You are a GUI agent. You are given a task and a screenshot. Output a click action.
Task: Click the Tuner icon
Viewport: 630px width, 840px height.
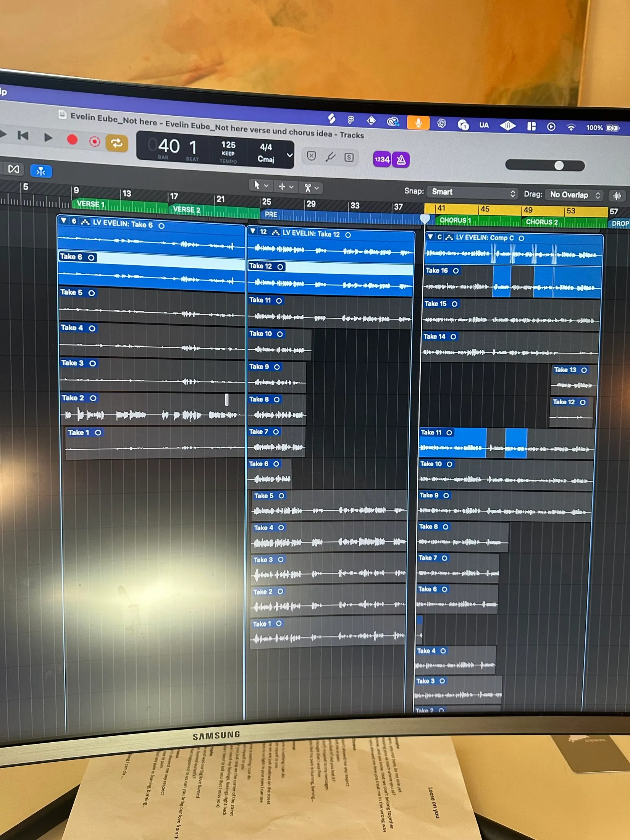point(330,157)
